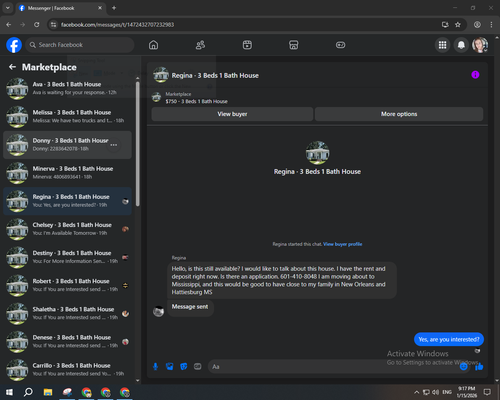Open a new browser tab
The height and width of the screenshot is (400, 500).
click(x=114, y=8)
